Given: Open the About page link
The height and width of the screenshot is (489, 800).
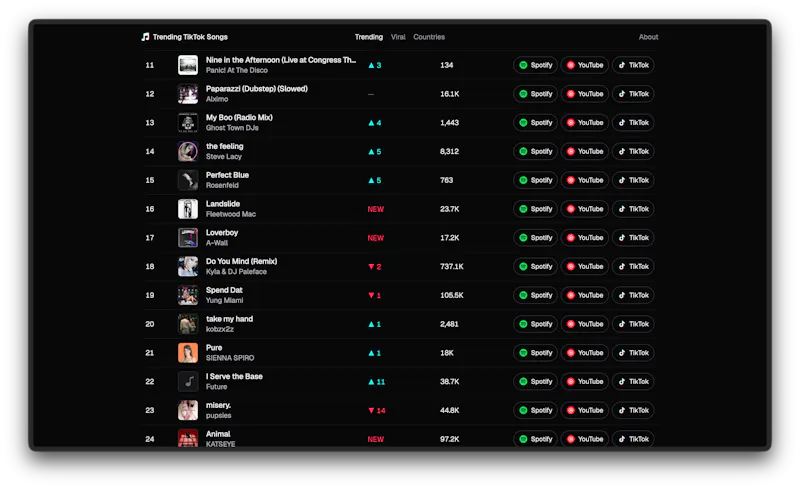Looking at the screenshot, I should [648, 37].
